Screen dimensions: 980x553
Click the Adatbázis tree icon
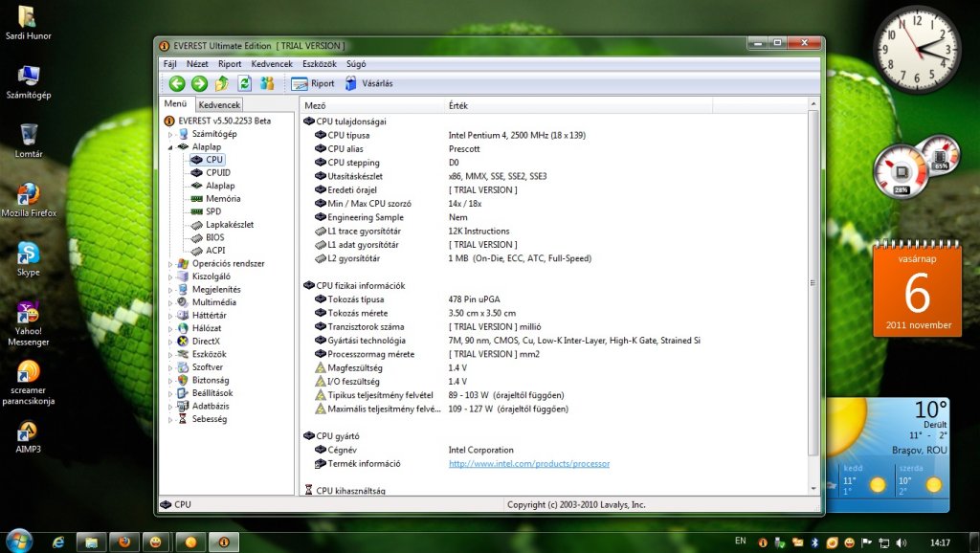click(183, 406)
